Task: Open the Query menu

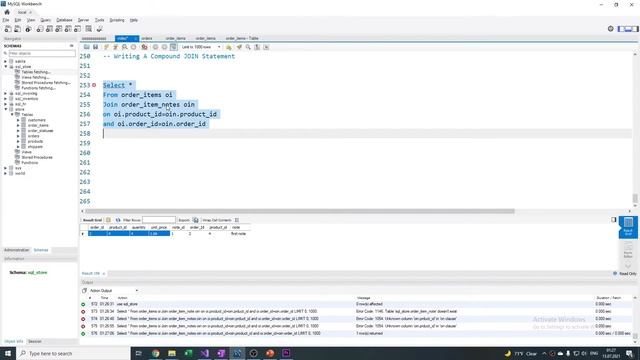Action: pos(46,20)
